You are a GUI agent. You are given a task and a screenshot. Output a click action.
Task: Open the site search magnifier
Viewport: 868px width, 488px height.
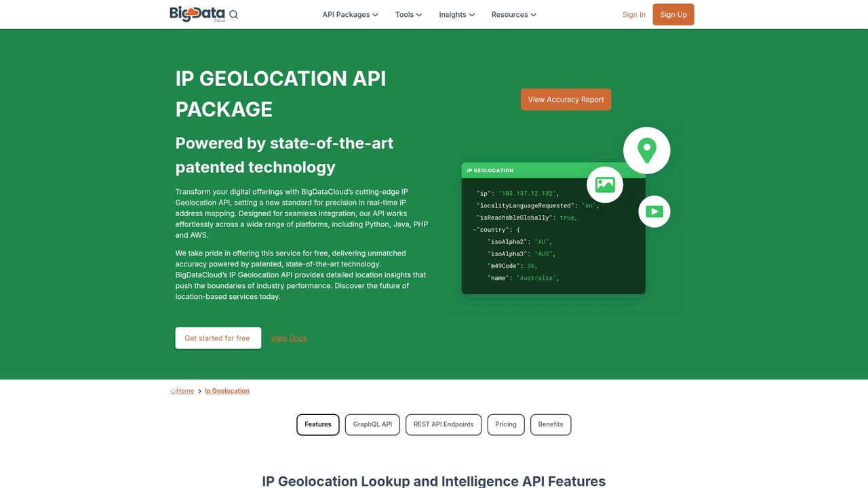point(234,14)
